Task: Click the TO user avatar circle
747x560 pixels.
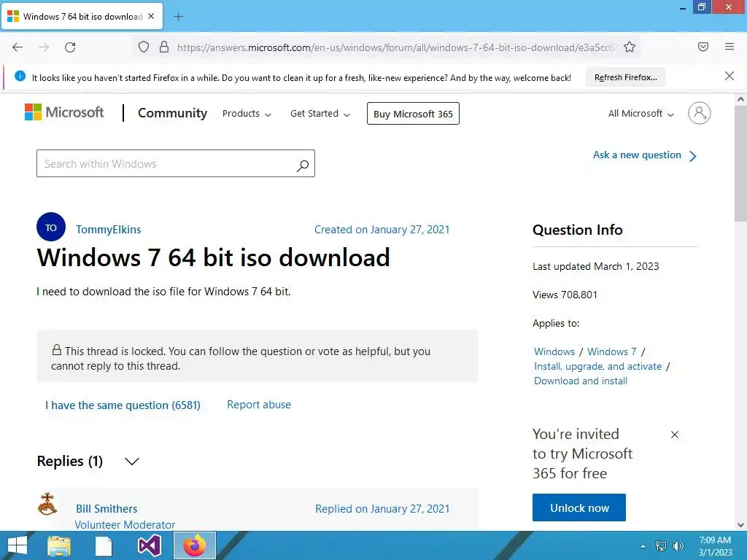Action: point(51,227)
